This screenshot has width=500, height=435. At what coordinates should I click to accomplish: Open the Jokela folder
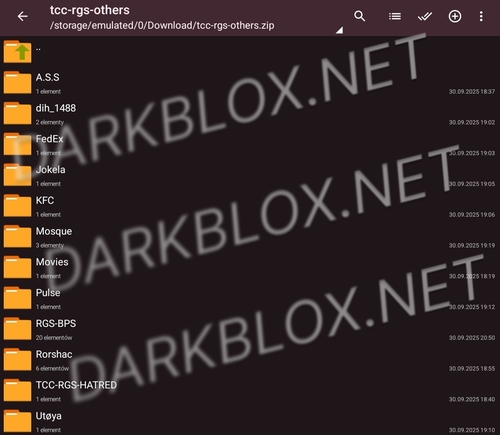click(x=250, y=175)
